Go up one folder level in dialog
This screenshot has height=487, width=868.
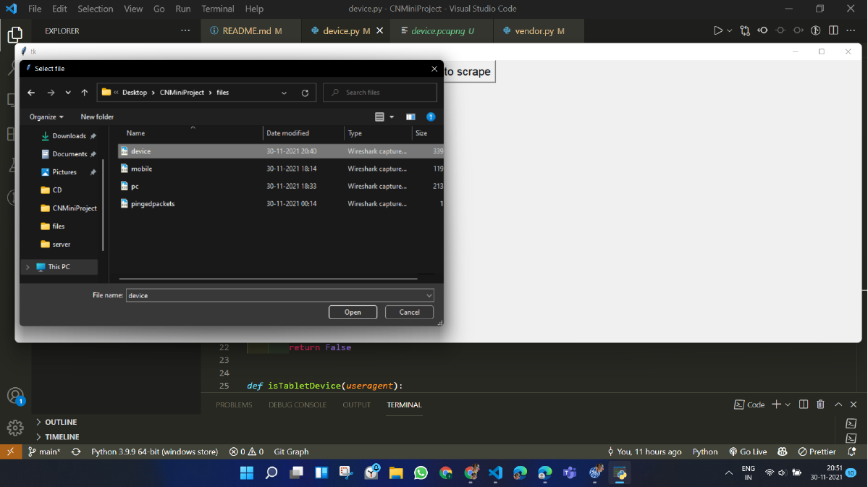85,93
